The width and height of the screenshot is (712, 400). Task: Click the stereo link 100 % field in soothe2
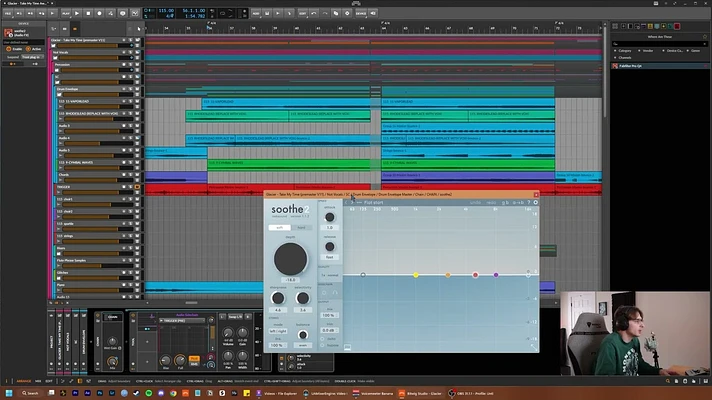coord(276,346)
